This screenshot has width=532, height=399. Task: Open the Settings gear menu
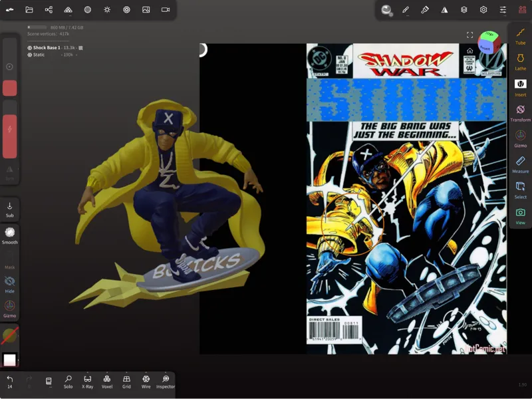[x=483, y=10]
